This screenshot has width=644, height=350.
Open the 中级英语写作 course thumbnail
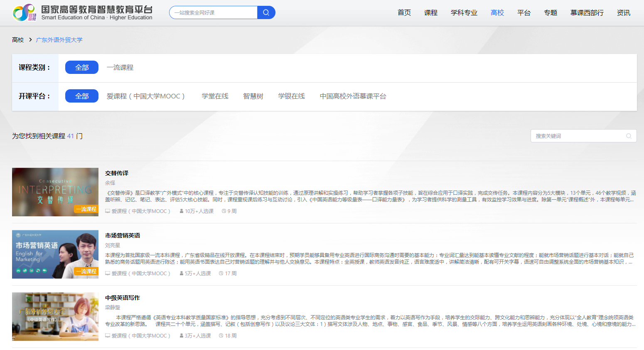[x=55, y=316]
